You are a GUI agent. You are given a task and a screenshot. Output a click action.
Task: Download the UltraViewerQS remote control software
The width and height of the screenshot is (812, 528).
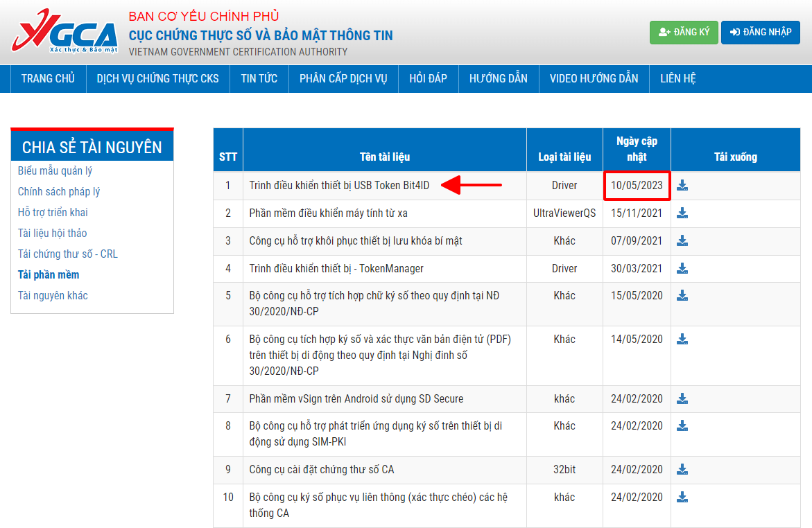click(x=682, y=213)
